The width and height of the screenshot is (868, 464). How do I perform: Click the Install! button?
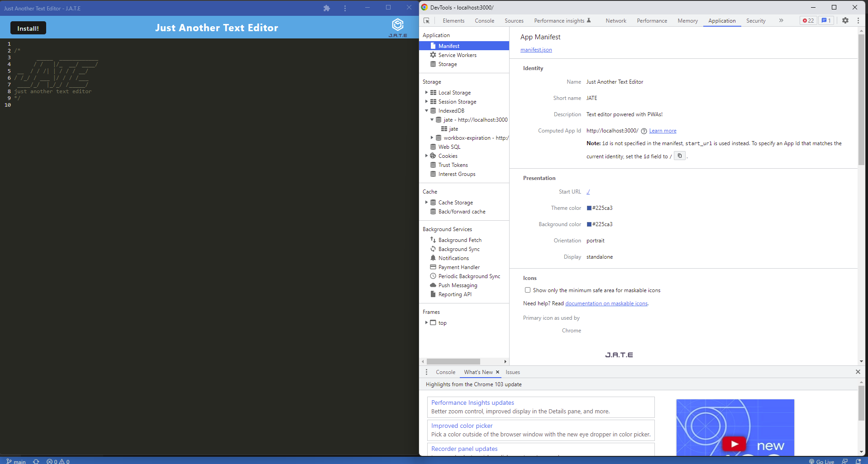click(28, 28)
